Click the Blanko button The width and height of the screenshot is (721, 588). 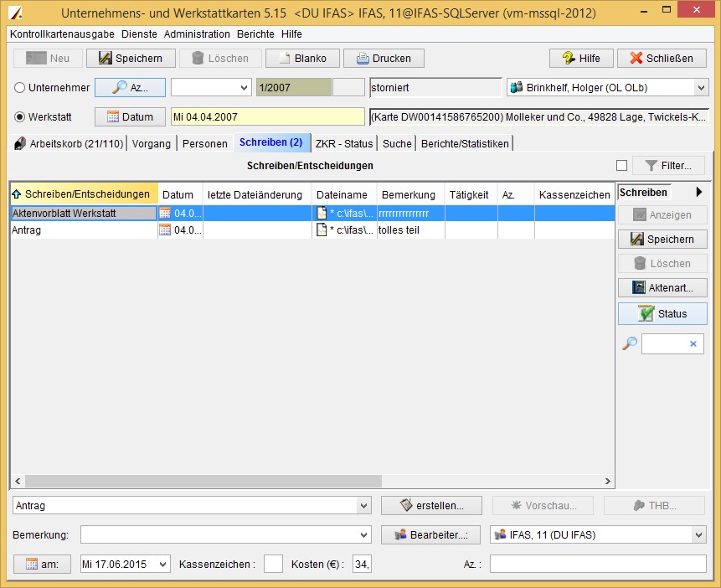click(302, 59)
